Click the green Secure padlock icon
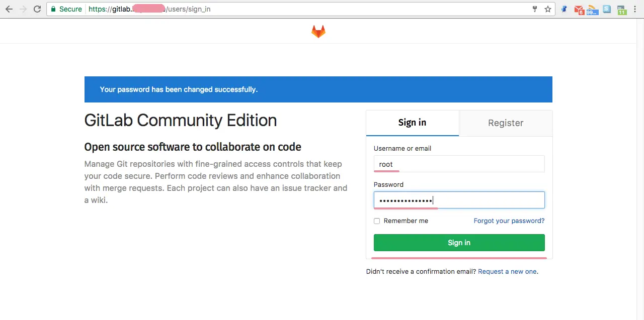Image resolution: width=644 pixels, height=320 pixels. pos(54,9)
